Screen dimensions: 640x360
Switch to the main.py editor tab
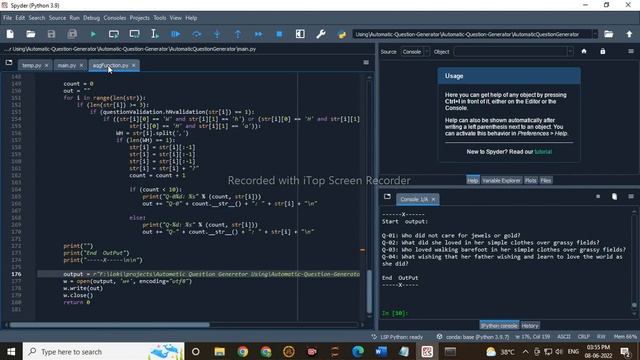[67, 65]
